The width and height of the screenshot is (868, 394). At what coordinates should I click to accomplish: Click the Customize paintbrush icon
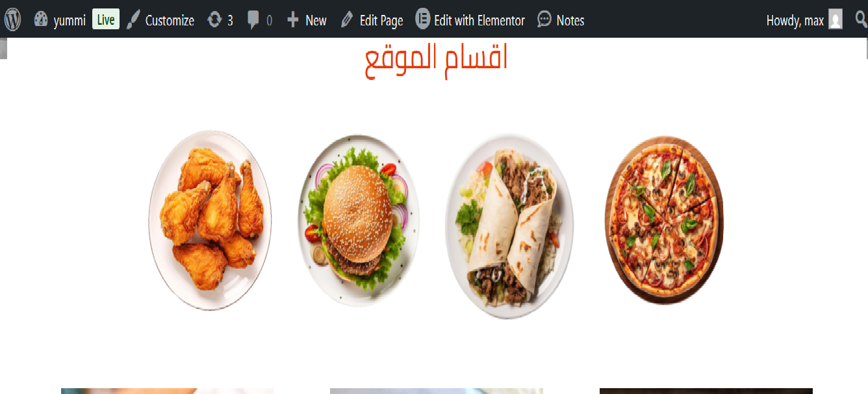[133, 20]
